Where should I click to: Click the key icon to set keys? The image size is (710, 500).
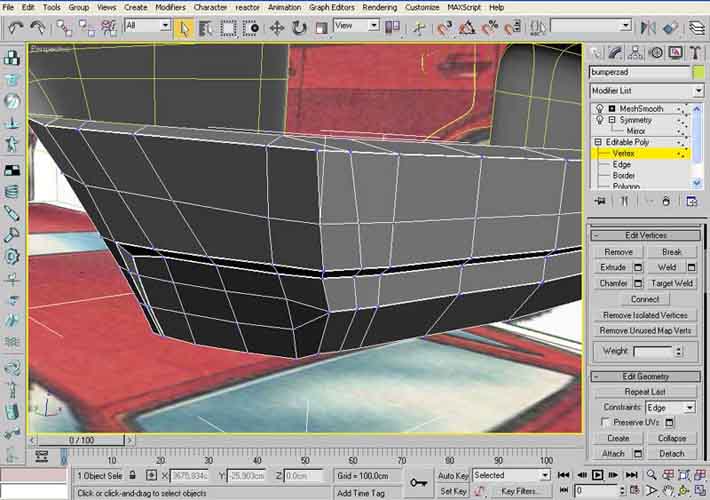tap(418, 482)
